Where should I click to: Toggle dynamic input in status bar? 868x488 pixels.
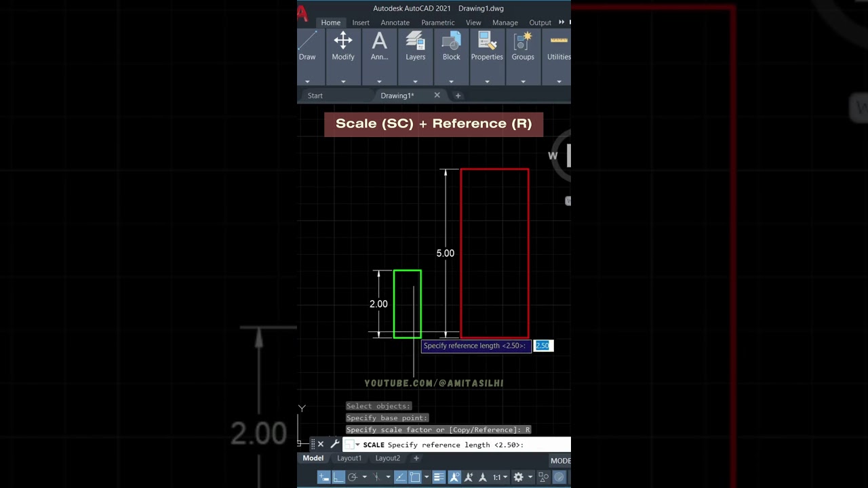pos(324,477)
